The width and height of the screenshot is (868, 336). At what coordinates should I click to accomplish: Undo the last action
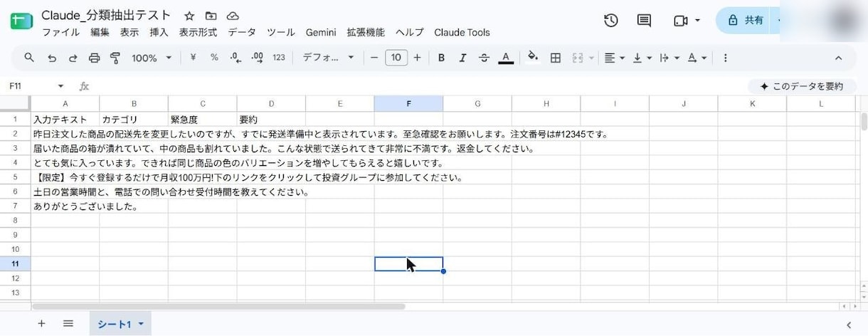click(x=51, y=58)
